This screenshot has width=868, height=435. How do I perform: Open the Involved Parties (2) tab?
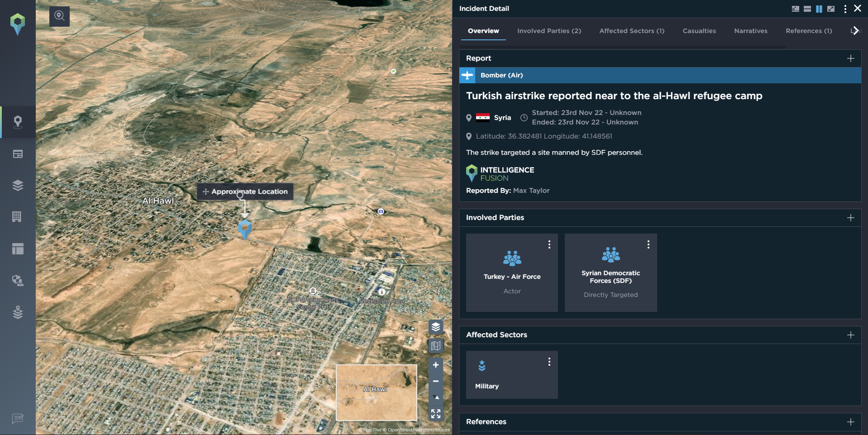549,31
